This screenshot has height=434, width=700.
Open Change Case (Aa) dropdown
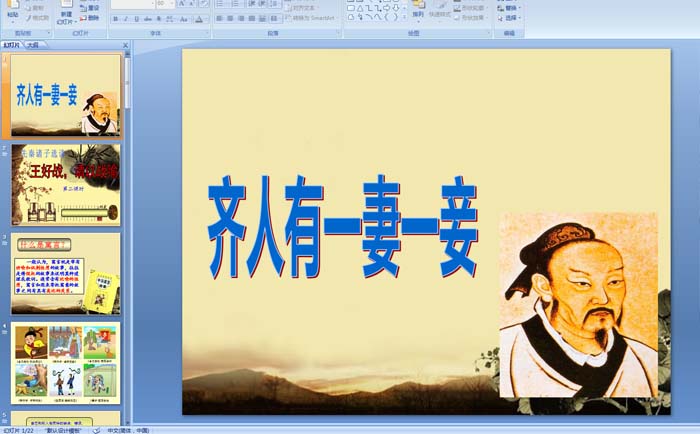(x=184, y=19)
